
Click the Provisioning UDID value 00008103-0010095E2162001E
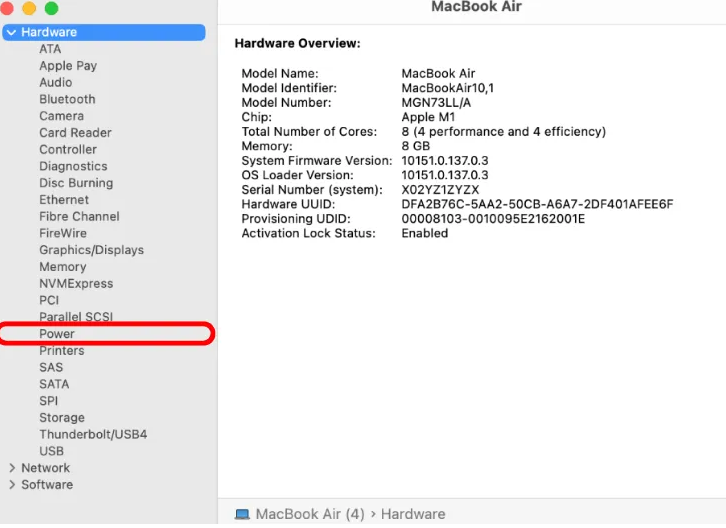(x=493, y=219)
